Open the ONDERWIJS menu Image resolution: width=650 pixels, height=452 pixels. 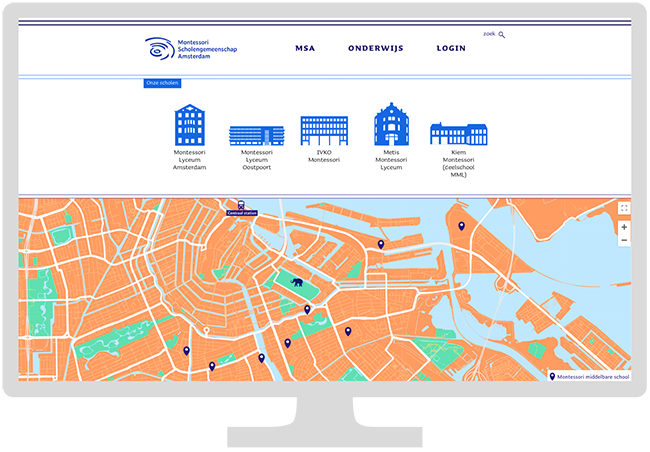[x=376, y=49]
